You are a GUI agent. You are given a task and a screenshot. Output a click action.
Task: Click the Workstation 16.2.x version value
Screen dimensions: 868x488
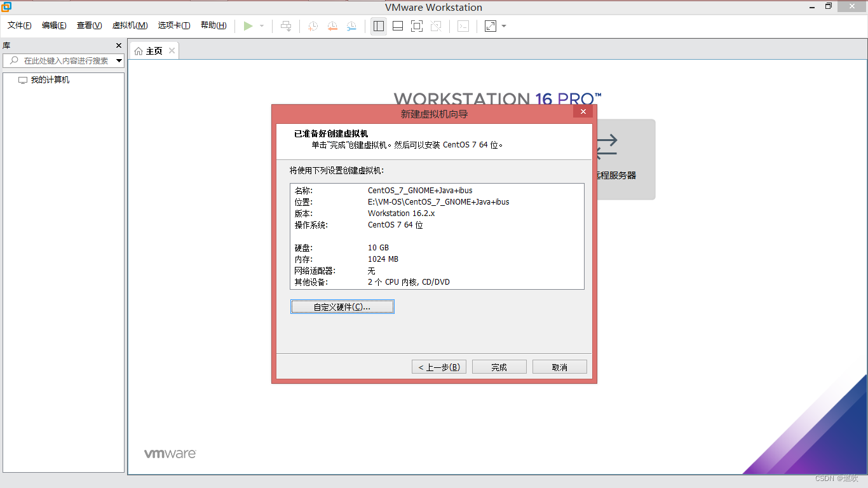click(x=401, y=213)
